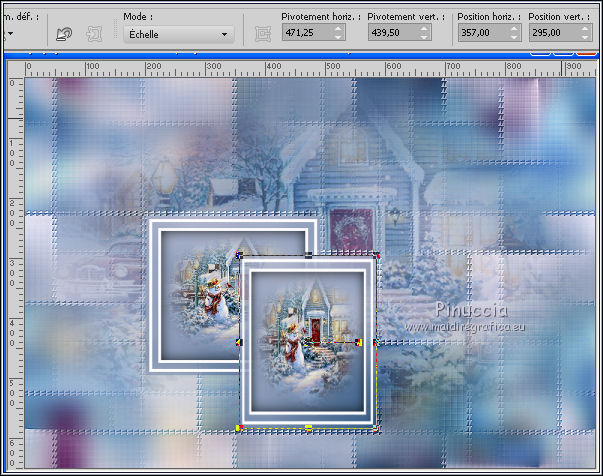
Task: Open the presets dropdown arrow at far left
Action: point(10,33)
